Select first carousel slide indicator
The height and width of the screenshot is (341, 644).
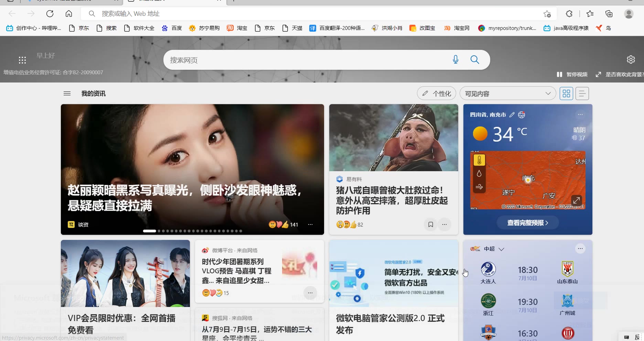pos(149,231)
